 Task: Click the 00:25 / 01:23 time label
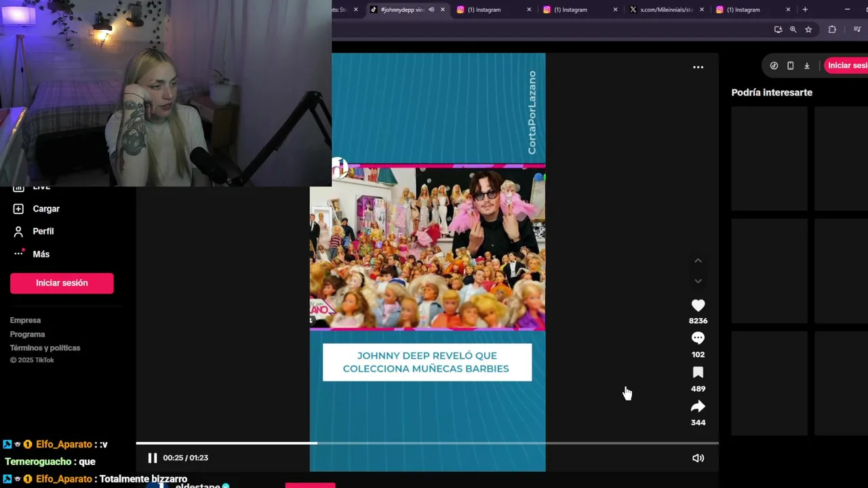[185, 458]
